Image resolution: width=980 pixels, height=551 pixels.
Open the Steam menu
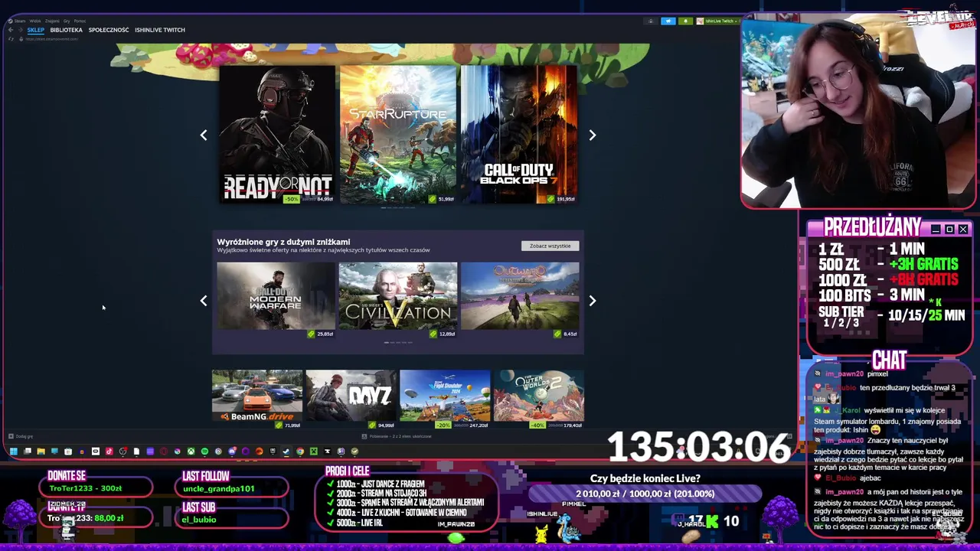19,21
